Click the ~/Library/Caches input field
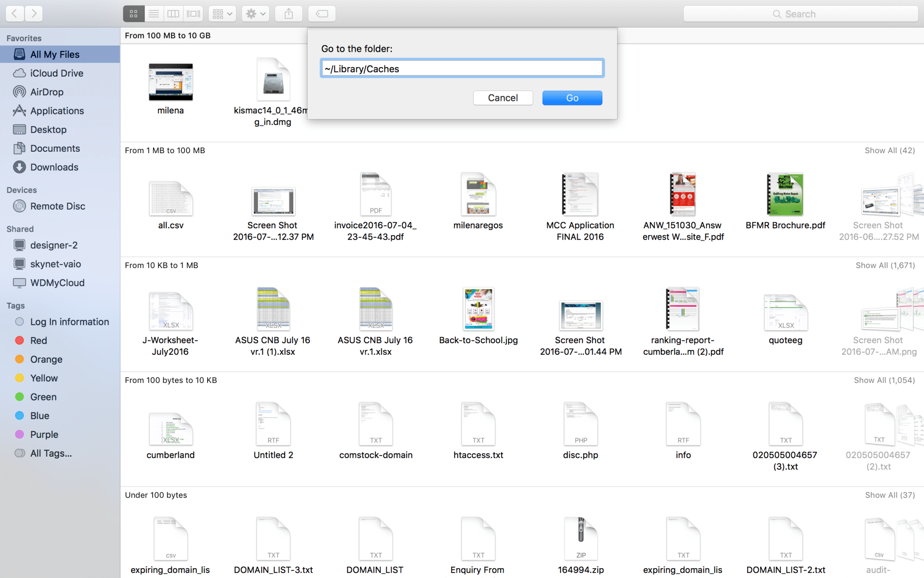 (462, 68)
